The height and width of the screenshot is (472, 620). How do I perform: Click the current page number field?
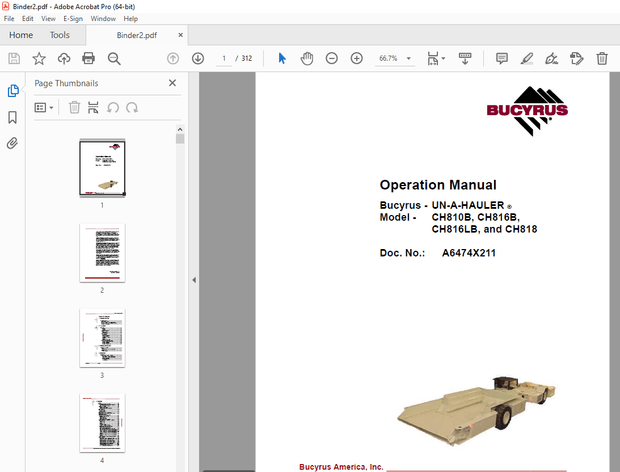pyautogui.click(x=224, y=59)
